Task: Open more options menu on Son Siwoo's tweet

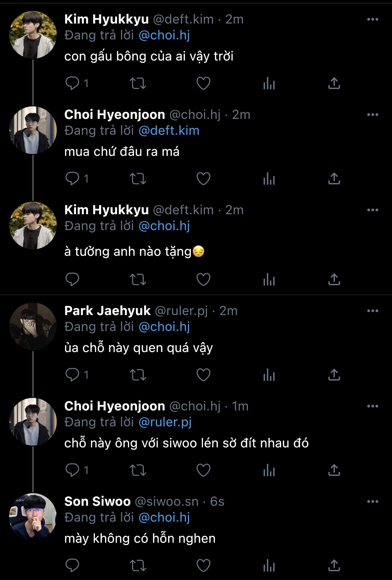Action: (x=372, y=502)
